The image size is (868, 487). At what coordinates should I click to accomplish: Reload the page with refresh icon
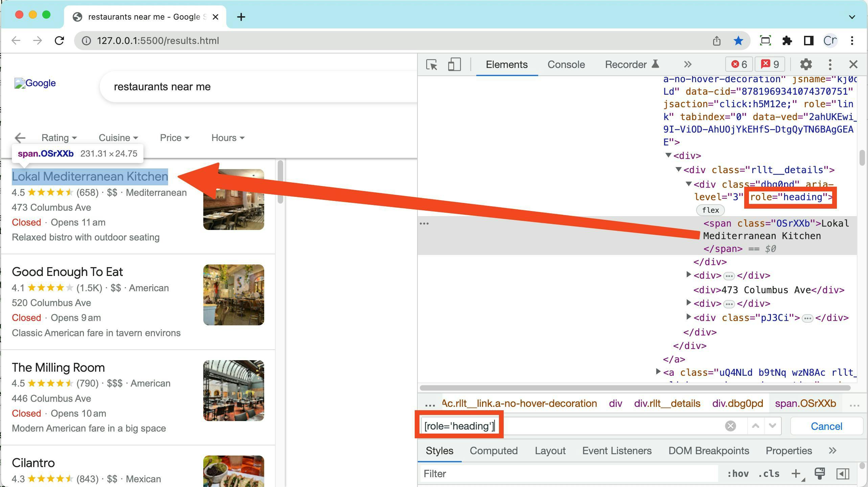[x=60, y=41]
